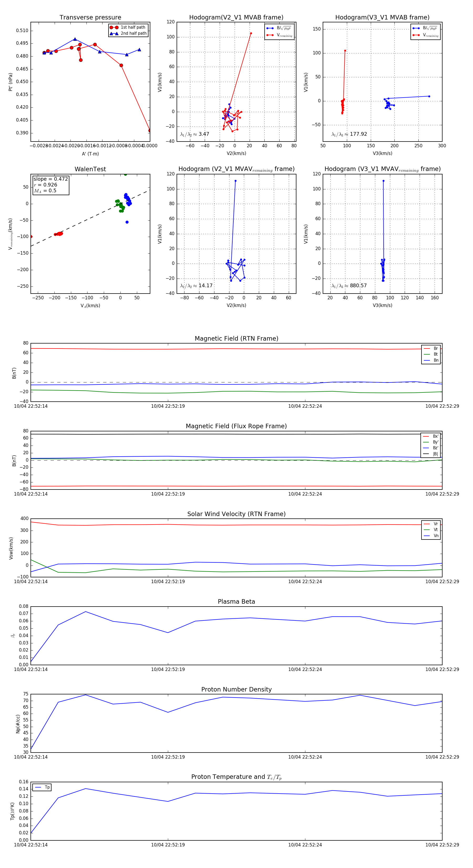Click the 'WalenTest' plot title
Viewport: 473px width, 868px height.
coord(90,169)
